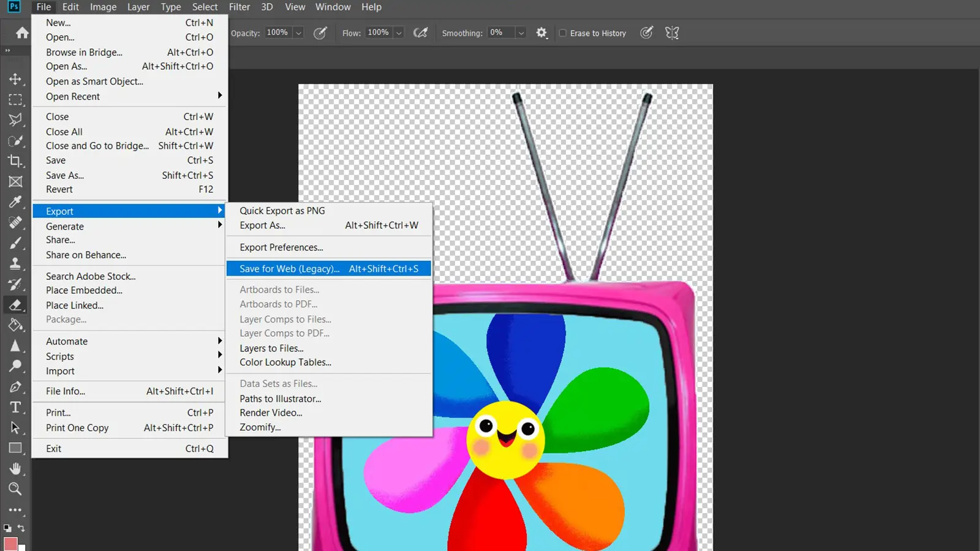Image resolution: width=980 pixels, height=551 pixels.
Task: Open the Layer menu
Action: 138,7
